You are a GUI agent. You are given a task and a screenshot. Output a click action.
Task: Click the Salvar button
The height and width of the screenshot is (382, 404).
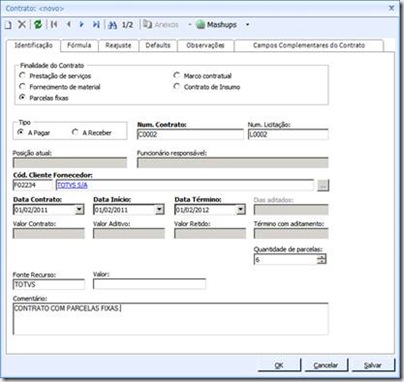(x=373, y=365)
